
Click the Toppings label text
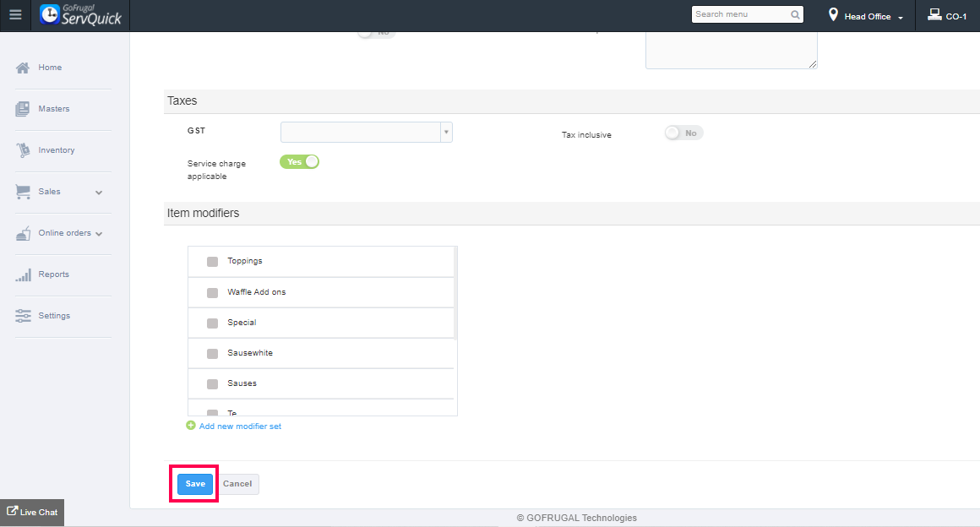(245, 261)
